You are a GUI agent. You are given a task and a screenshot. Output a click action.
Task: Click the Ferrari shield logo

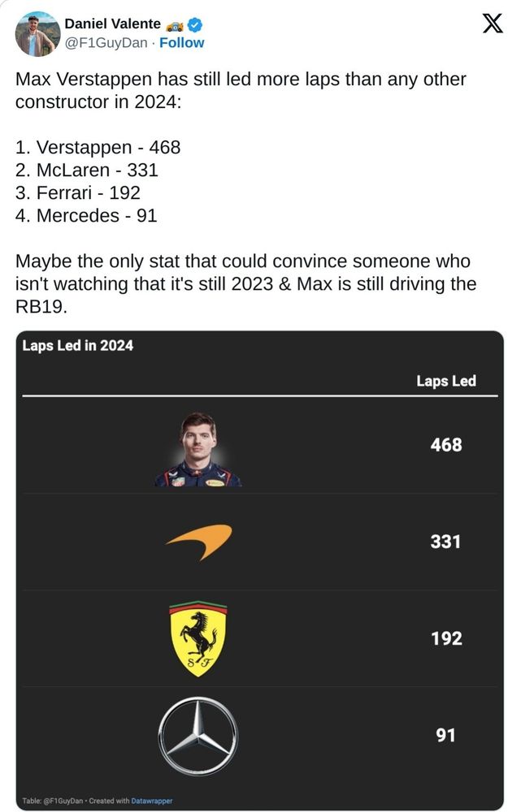click(198, 638)
